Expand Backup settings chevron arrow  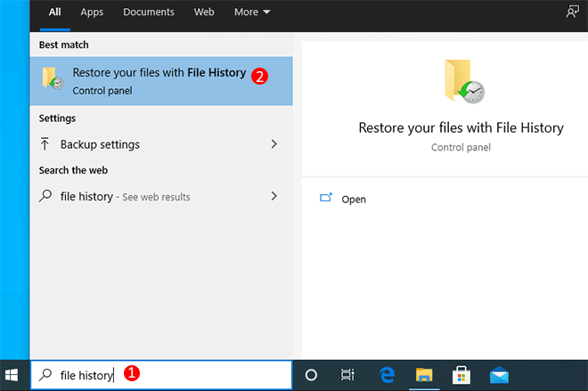(274, 144)
